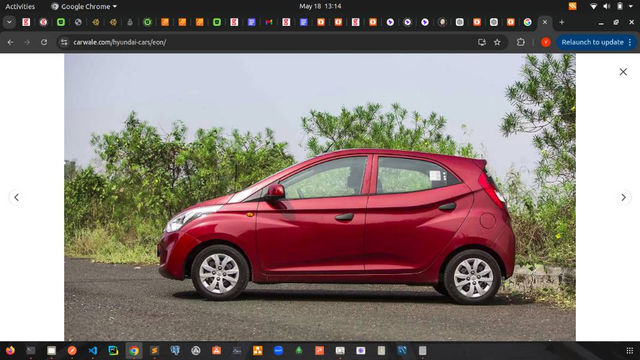
Task: Bookmark this page with the star
Action: [x=497, y=42]
